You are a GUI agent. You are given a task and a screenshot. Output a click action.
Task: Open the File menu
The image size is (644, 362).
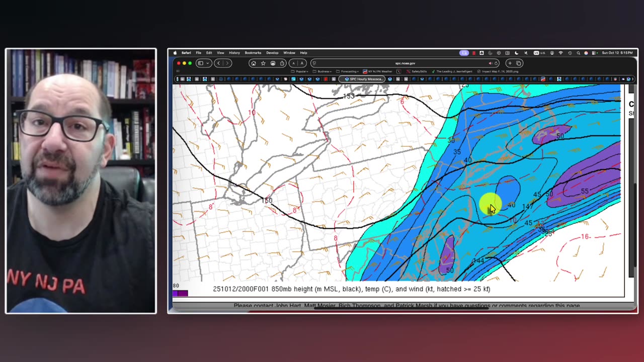198,53
